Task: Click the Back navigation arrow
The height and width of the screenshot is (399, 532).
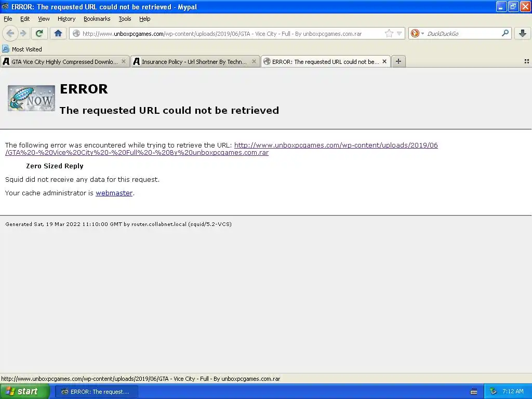Action: [x=10, y=33]
